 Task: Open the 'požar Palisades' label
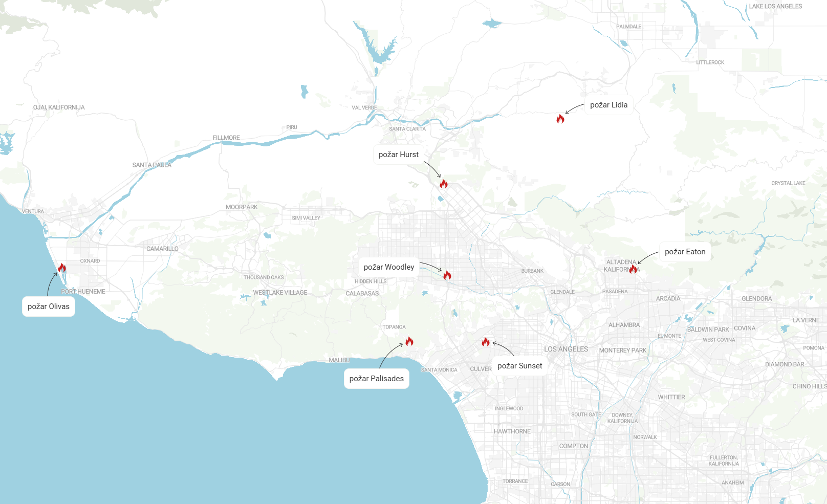tap(376, 379)
